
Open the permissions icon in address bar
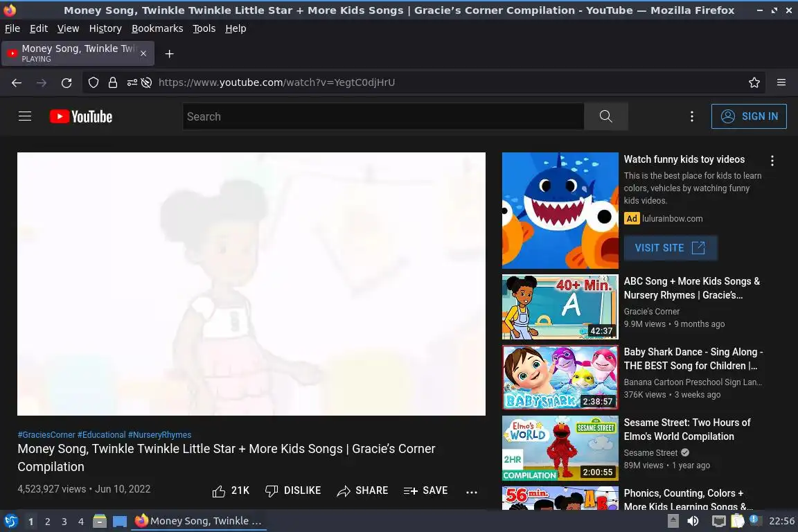[132, 82]
